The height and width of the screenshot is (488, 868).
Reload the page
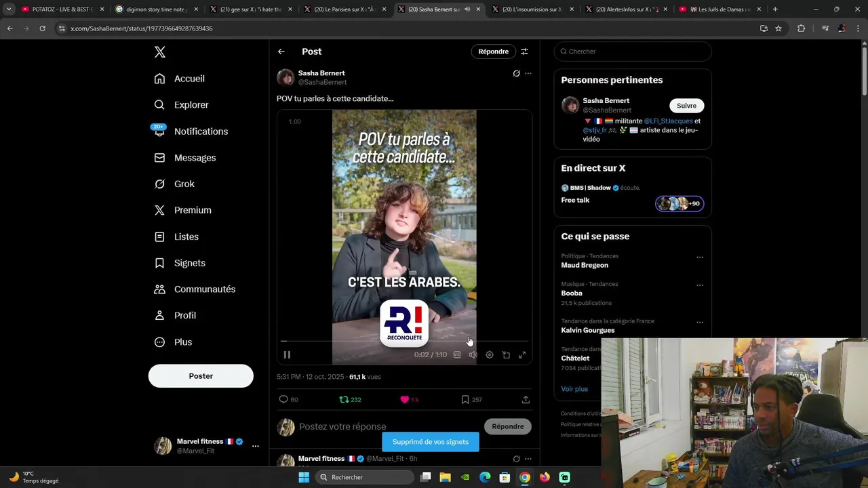coord(42,28)
